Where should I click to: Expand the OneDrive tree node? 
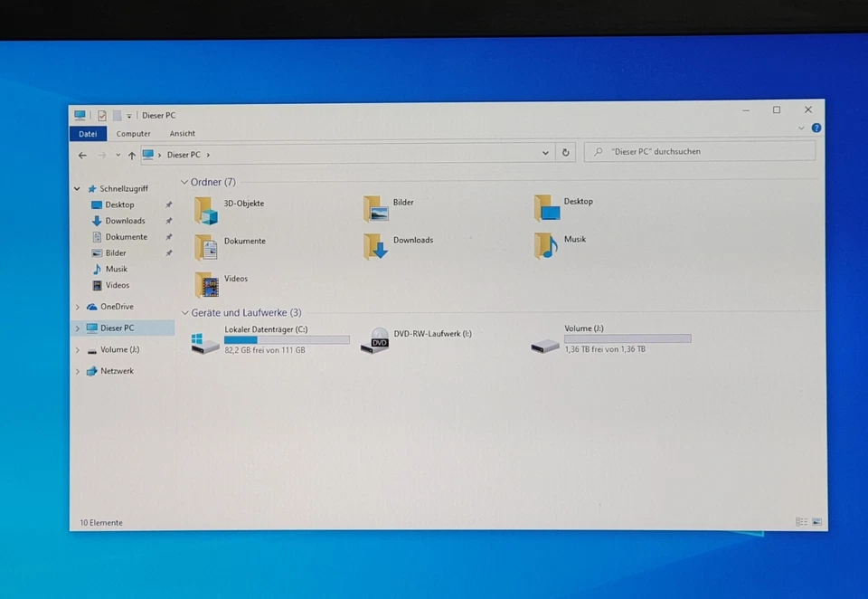pos(77,307)
